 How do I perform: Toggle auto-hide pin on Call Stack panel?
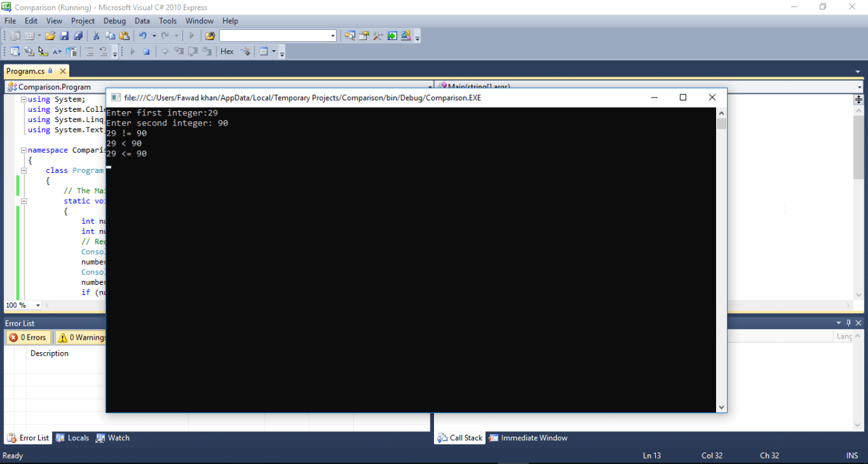tap(848, 323)
